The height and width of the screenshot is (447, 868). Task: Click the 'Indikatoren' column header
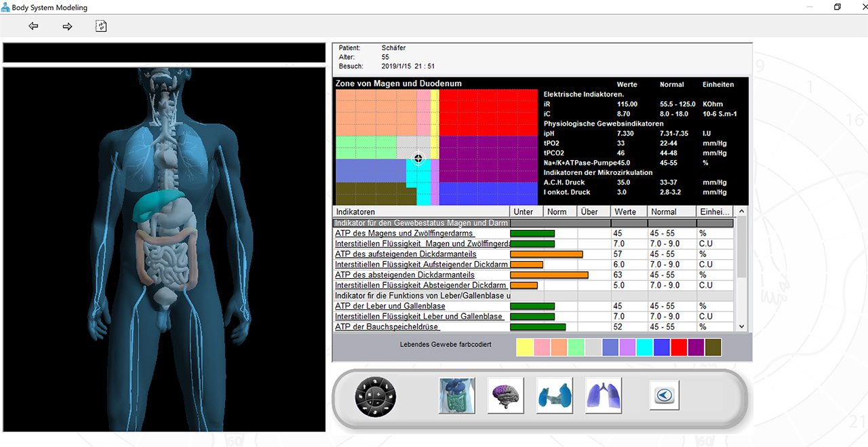(x=420, y=212)
